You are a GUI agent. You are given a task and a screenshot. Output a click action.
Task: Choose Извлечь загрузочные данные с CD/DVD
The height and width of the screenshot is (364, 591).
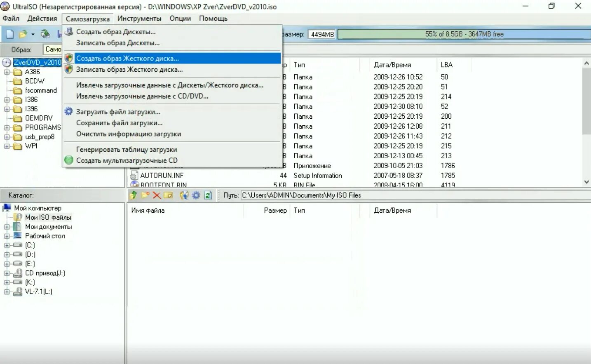(172, 96)
